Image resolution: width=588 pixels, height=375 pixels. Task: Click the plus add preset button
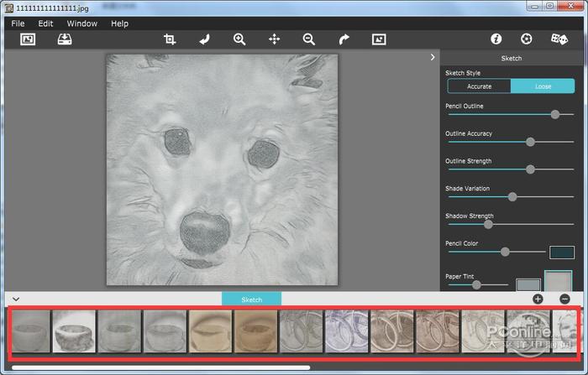pos(538,299)
